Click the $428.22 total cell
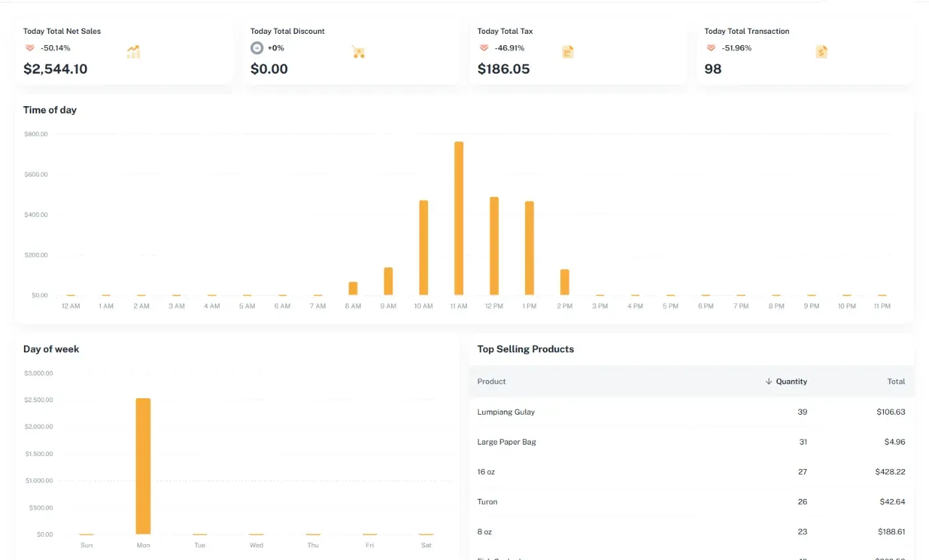 click(890, 472)
